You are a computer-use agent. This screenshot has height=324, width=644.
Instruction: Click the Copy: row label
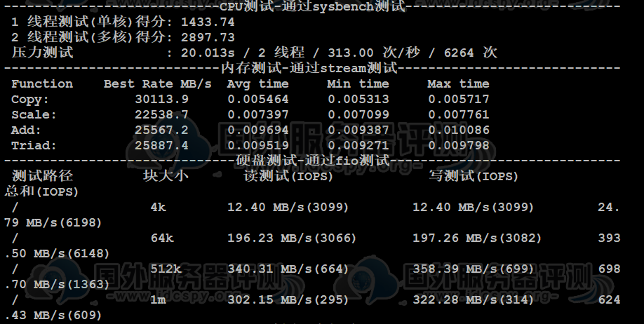pos(30,100)
